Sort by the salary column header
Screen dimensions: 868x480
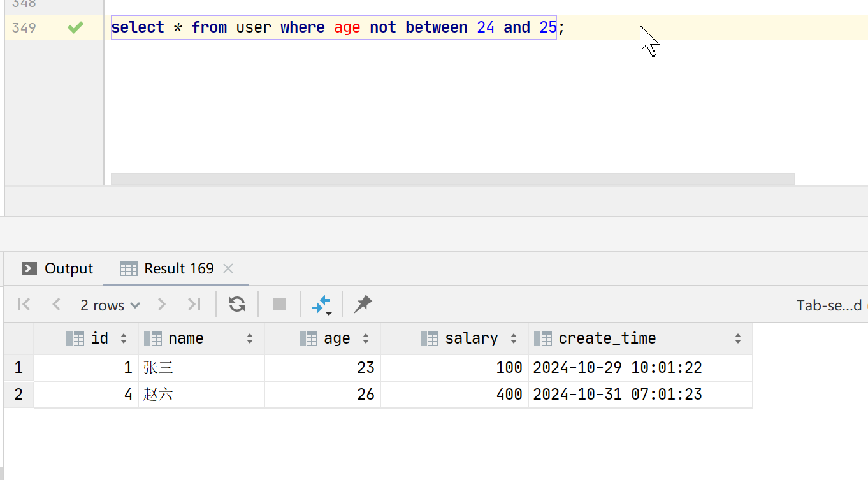tap(454, 338)
